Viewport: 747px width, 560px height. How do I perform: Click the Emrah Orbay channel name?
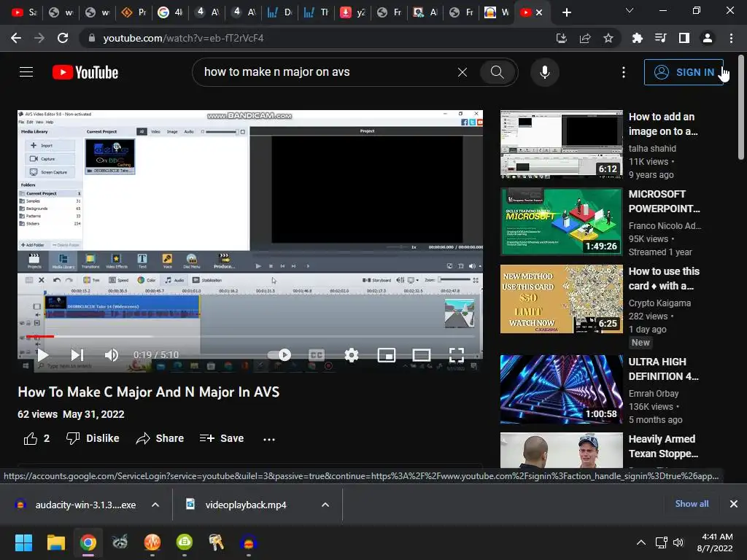[654, 393]
